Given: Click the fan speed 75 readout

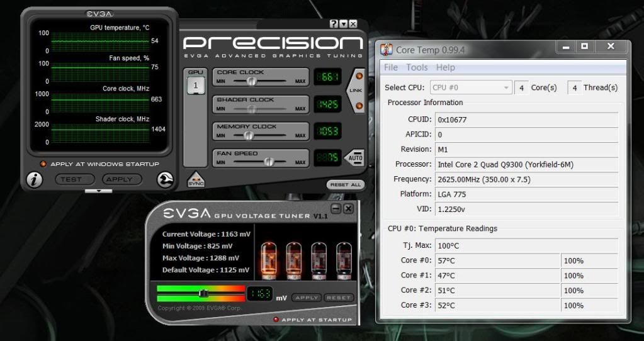Looking at the screenshot, I should coord(328,158).
